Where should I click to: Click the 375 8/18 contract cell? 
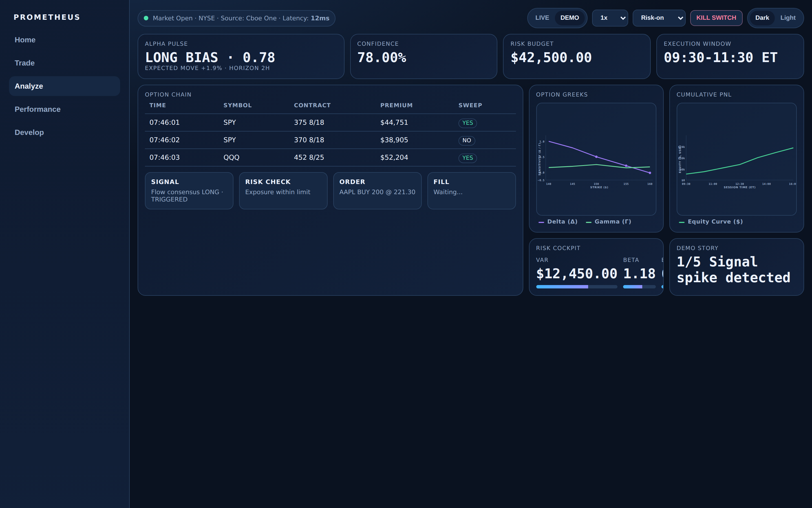pos(309,122)
